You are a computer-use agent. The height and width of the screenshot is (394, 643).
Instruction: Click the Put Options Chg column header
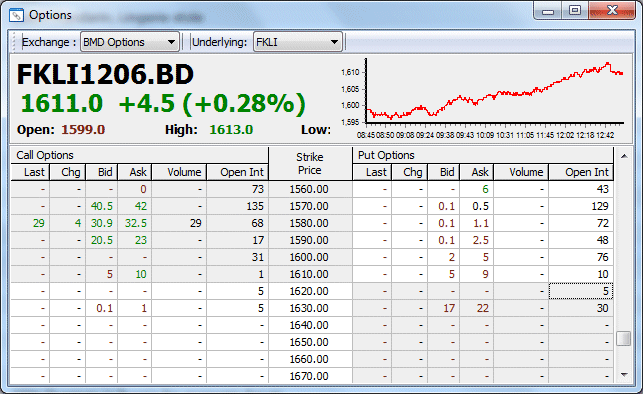[410, 172]
